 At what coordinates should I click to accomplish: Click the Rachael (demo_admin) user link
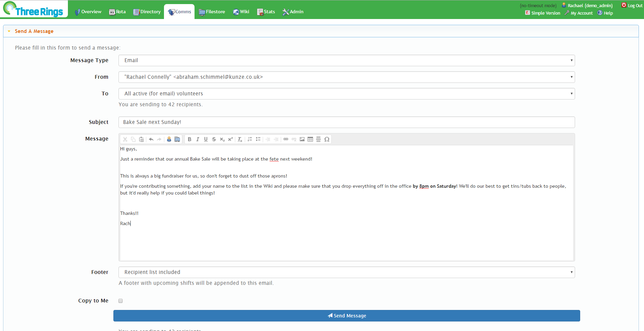[587, 5]
